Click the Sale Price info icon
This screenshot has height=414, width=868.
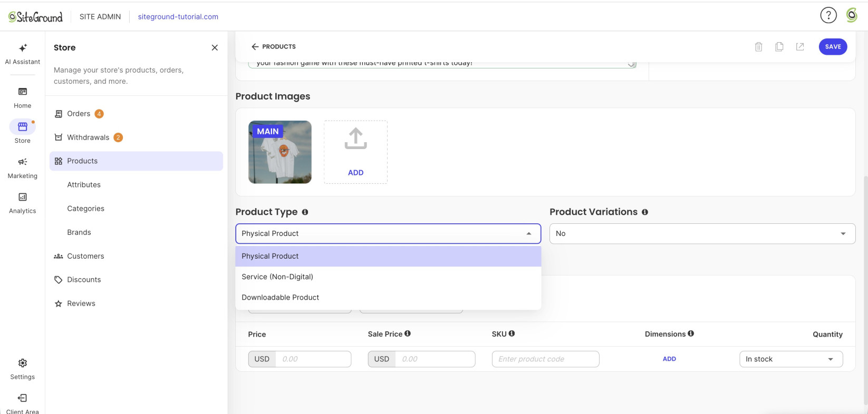(408, 333)
